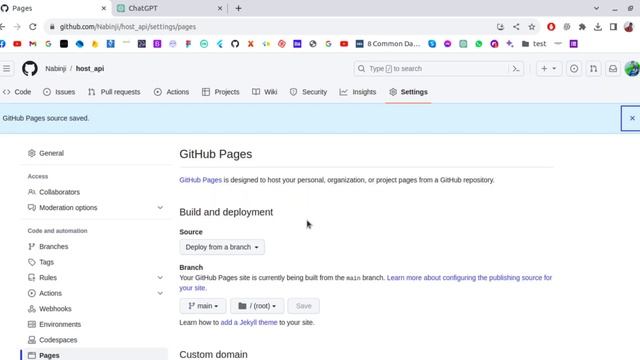The image size is (640, 360).
Task: Switch to the Wiki tab
Action: point(264,92)
